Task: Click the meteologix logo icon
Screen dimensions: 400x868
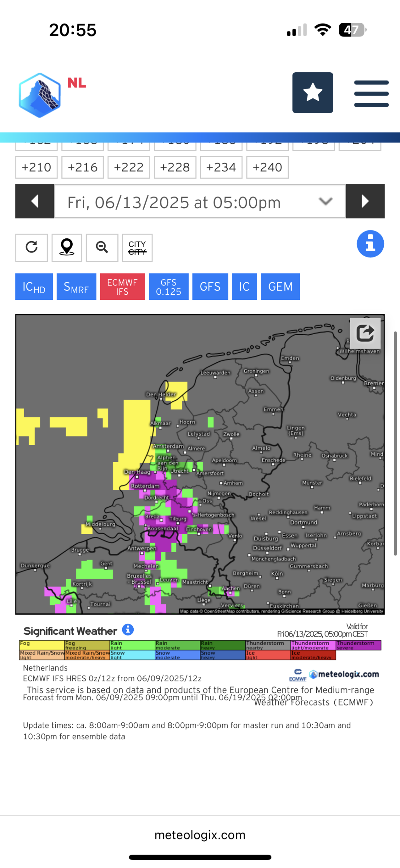Action: [x=40, y=95]
